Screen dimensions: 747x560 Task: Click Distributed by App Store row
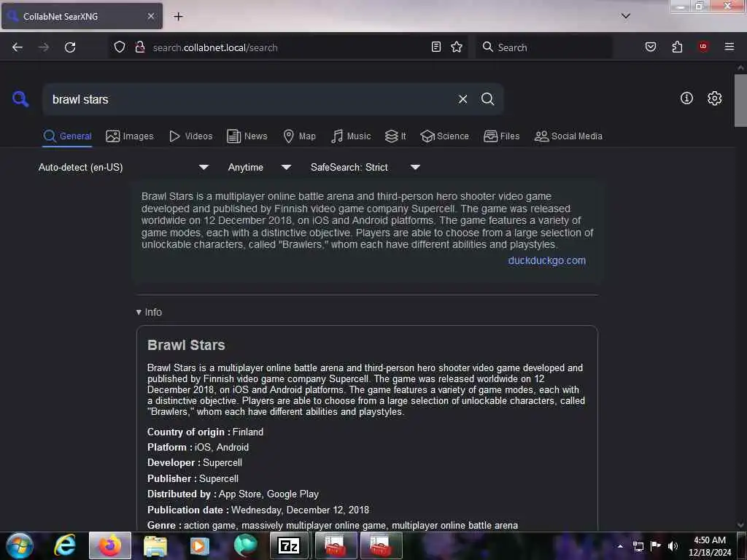[233, 494]
